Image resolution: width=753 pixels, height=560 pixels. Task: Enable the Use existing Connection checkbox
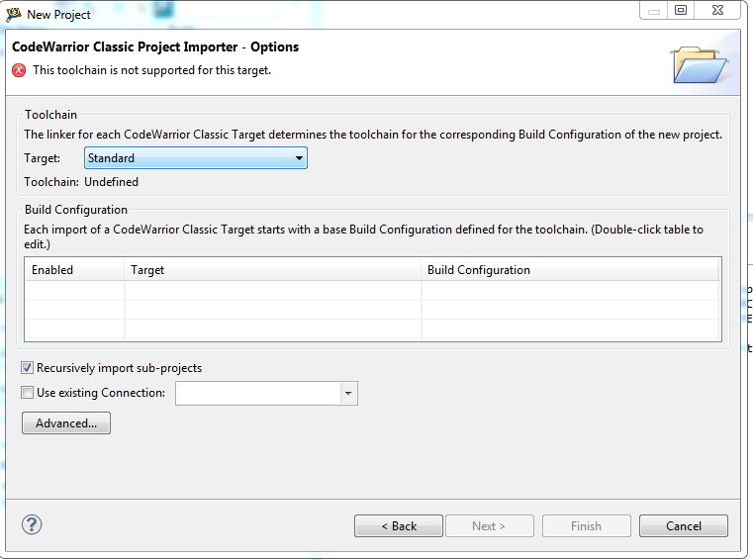28,393
